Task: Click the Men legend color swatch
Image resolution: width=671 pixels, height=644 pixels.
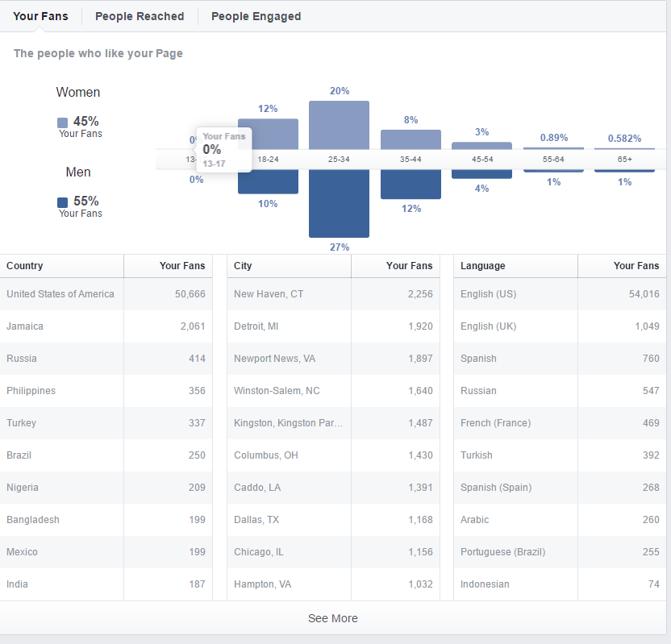Action: pos(63,202)
